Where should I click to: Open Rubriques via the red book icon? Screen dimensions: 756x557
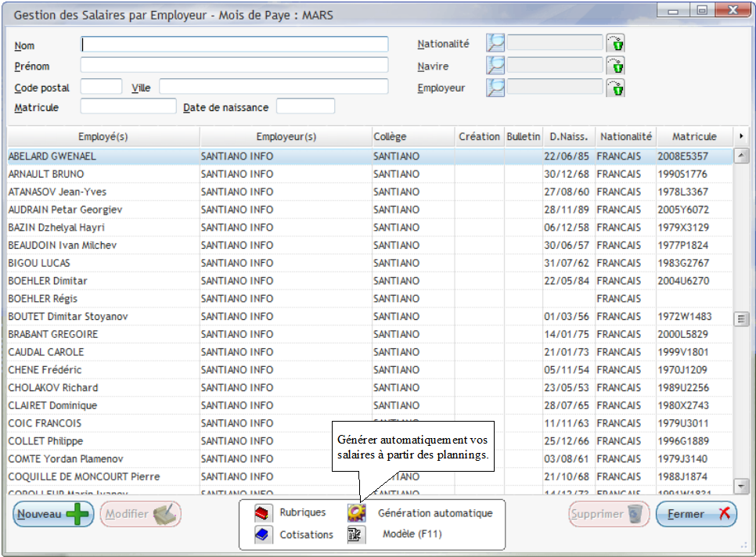(263, 513)
